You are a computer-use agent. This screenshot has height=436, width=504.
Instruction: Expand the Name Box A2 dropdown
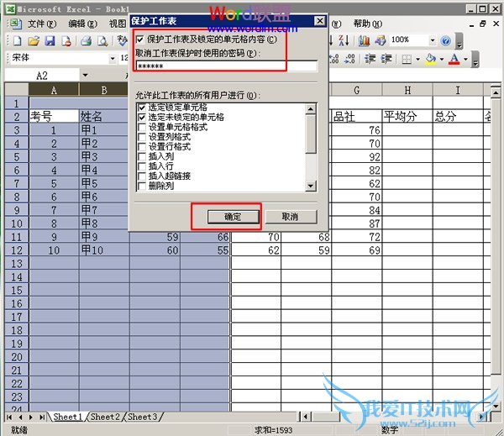click(85, 76)
